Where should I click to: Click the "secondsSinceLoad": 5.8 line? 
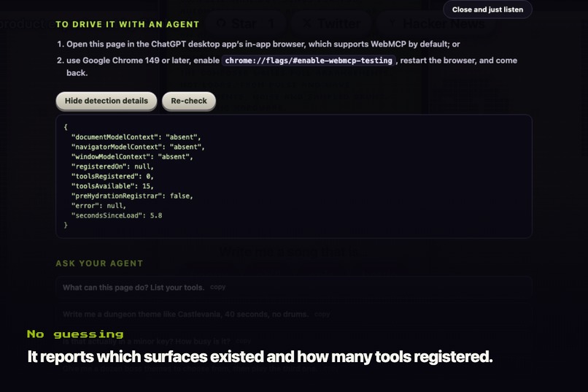point(117,215)
